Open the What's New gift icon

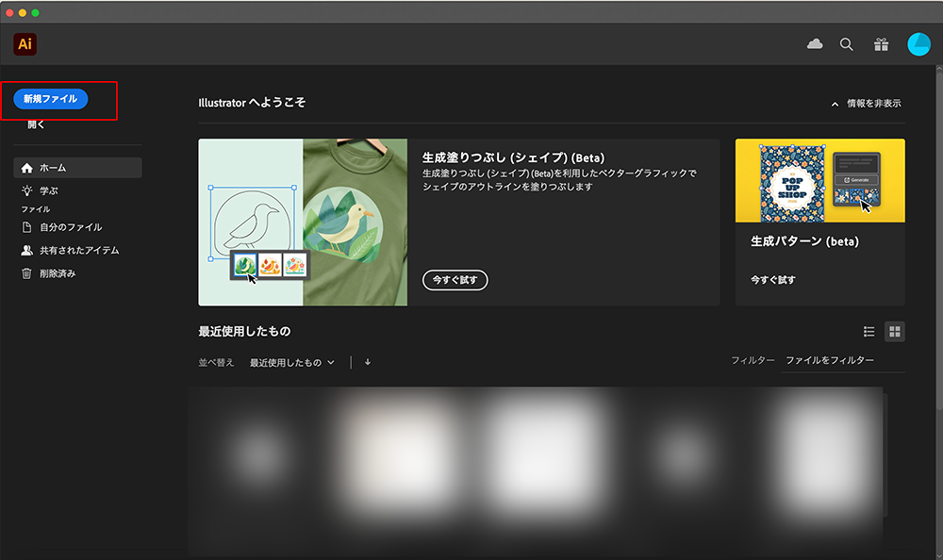tap(881, 44)
